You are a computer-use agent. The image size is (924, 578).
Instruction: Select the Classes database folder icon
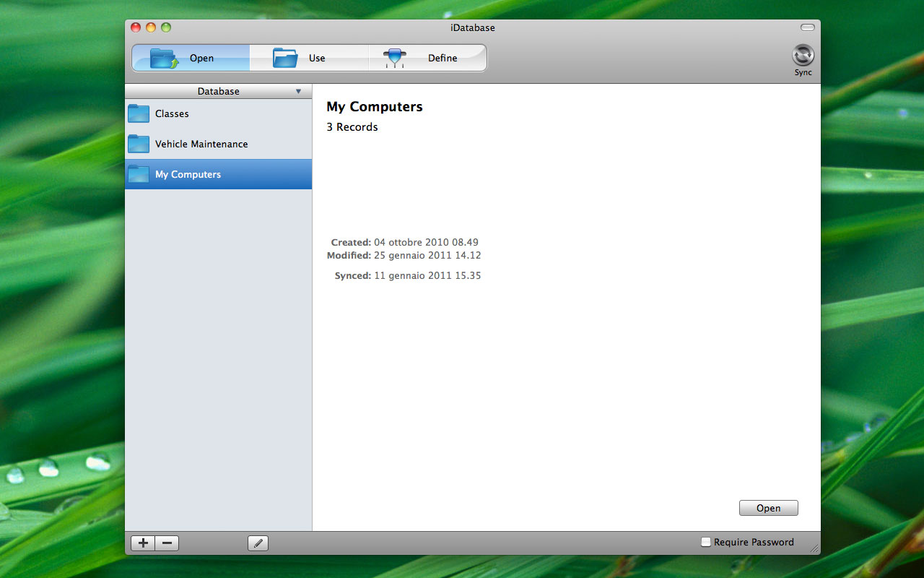[x=139, y=113]
